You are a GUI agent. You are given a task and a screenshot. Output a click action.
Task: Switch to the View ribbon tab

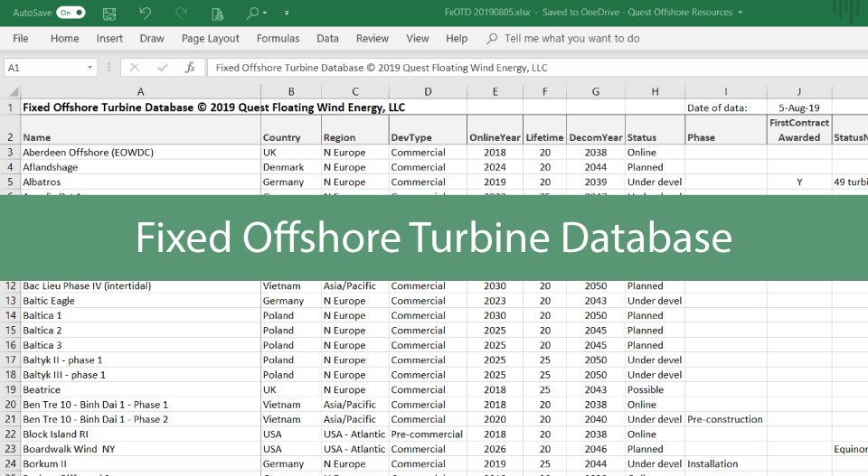coord(418,38)
